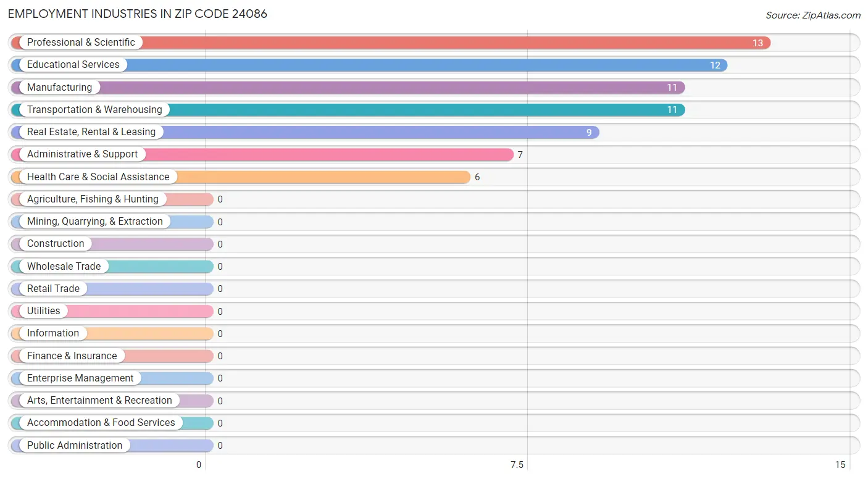Image resolution: width=868 pixels, height=479 pixels.
Task: Click the Utilities label
Action: (44, 311)
